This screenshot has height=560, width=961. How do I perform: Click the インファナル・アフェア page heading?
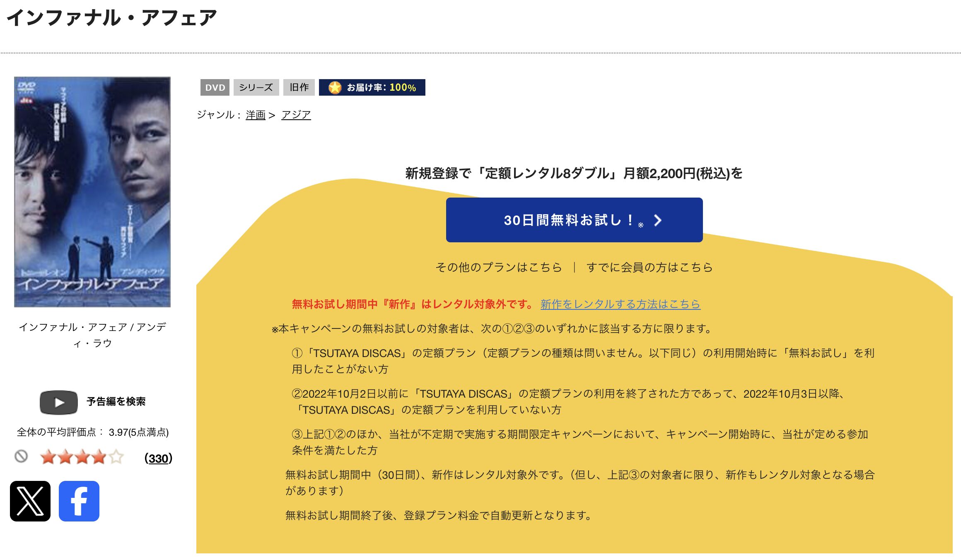tap(112, 18)
